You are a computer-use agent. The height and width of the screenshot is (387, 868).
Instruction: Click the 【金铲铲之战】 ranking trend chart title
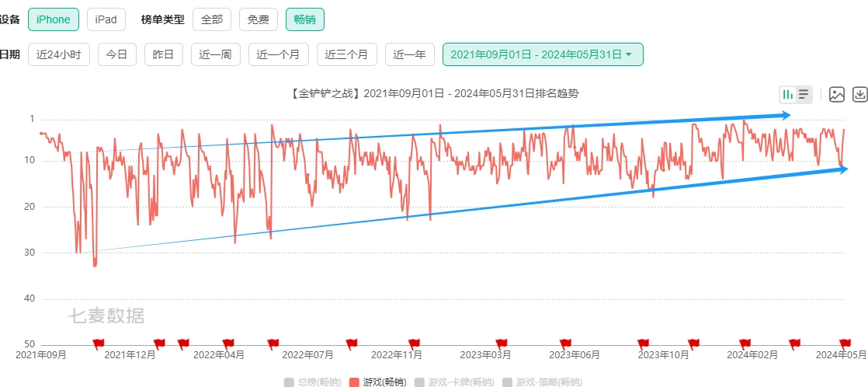tap(434, 94)
